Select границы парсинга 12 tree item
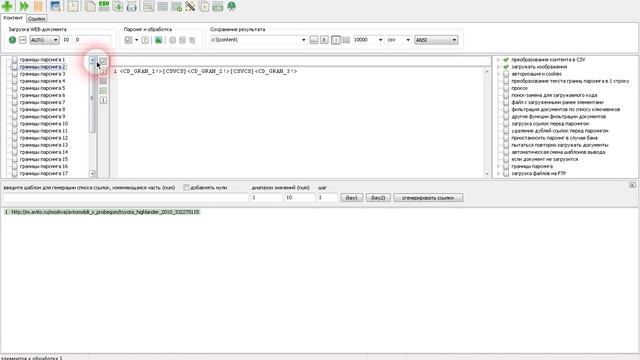Screen dimensions: 640x360 [x=44, y=138]
